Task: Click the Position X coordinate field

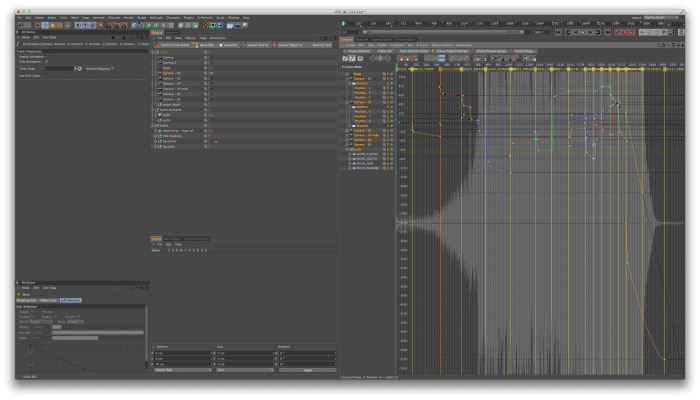Action: [183, 353]
